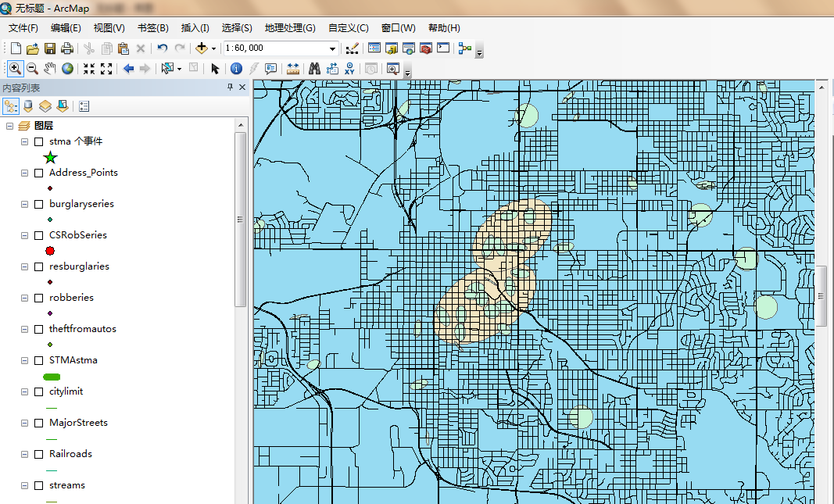Viewport: 834px width, 504px height.
Task: Turn on the STMAstma layer
Action: pyautogui.click(x=39, y=360)
